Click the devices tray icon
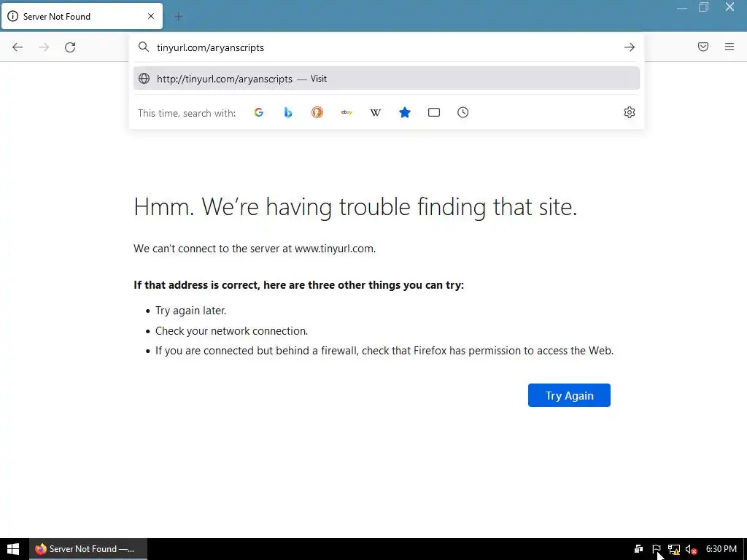Viewport: 747px width, 560px height. [639, 549]
